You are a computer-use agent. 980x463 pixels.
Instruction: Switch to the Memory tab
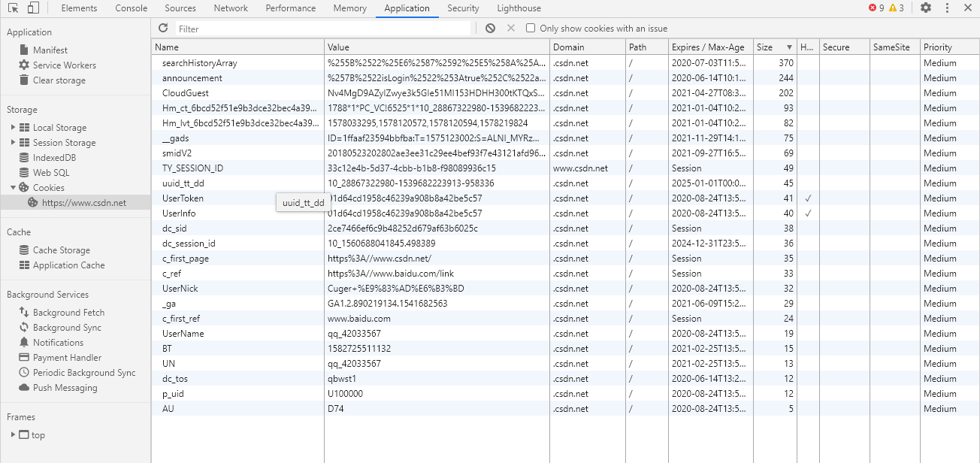349,8
